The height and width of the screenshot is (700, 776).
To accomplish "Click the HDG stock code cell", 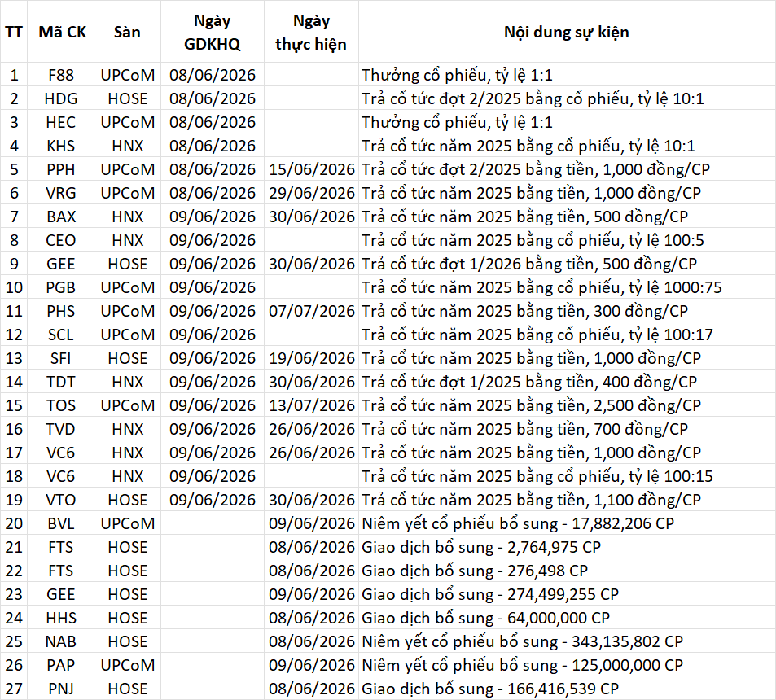I will (x=61, y=99).
